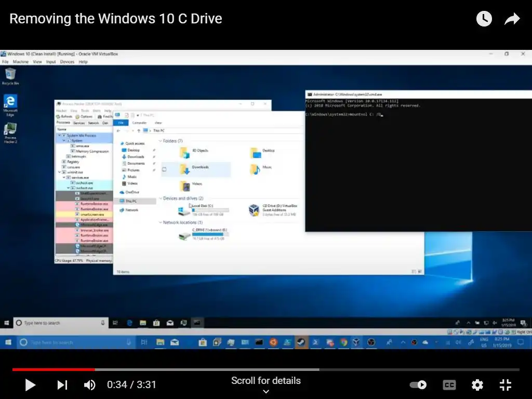532x399 pixels.
Task: Select the Music folder in Folders group
Action: point(261,169)
